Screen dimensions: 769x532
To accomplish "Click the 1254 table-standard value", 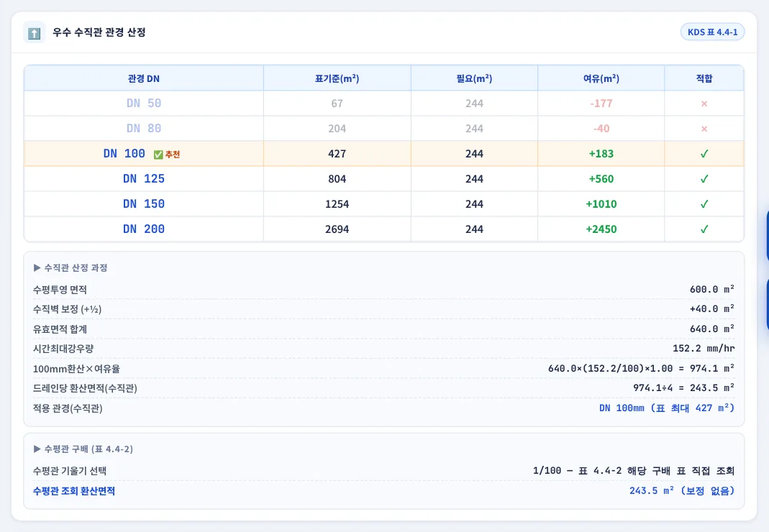I will coord(337,204).
